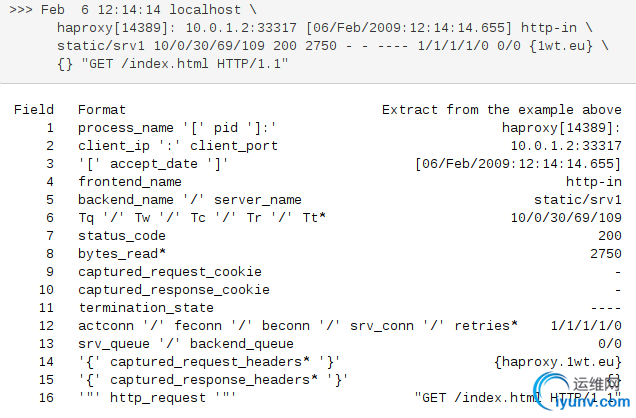Click the 'Field' column header
The width and height of the screenshot is (636, 418).
[34, 109]
